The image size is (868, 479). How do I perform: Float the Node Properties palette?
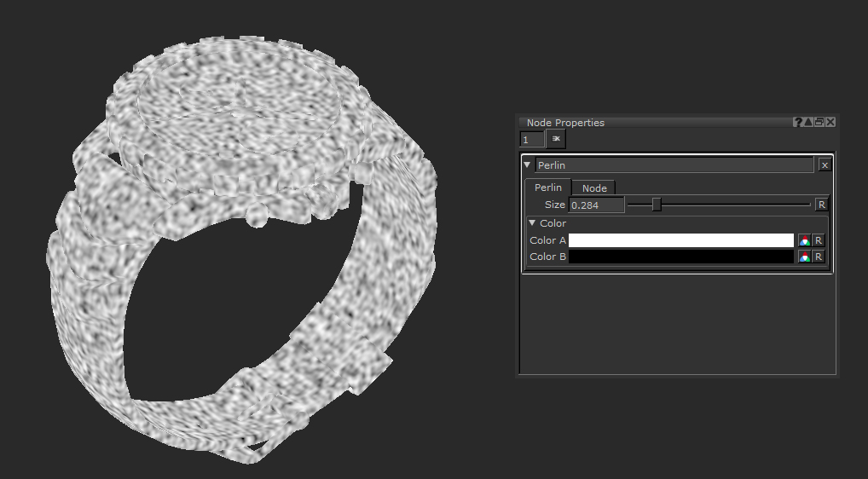click(x=819, y=123)
